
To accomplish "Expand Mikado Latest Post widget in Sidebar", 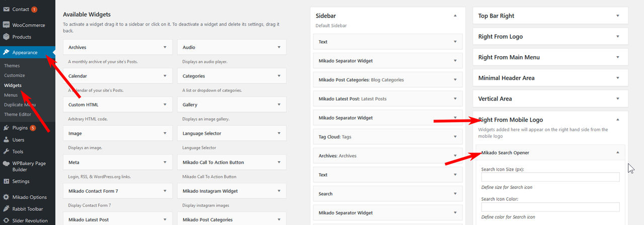I will (455, 98).
